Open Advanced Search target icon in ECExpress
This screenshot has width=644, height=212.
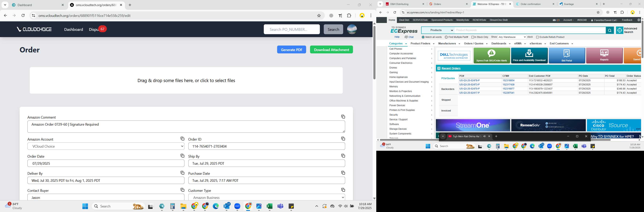pyautogui.click(x=620, y=30)
